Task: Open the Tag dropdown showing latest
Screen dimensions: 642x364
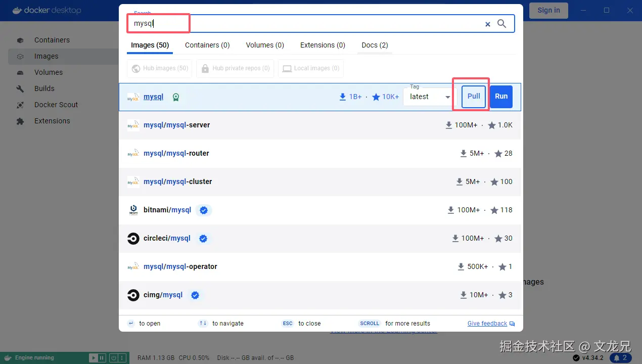Action: pos(430,97)
